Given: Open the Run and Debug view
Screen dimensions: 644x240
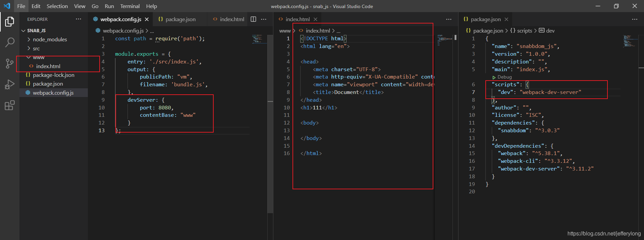Looking at the screenshot, I should 10,85.
